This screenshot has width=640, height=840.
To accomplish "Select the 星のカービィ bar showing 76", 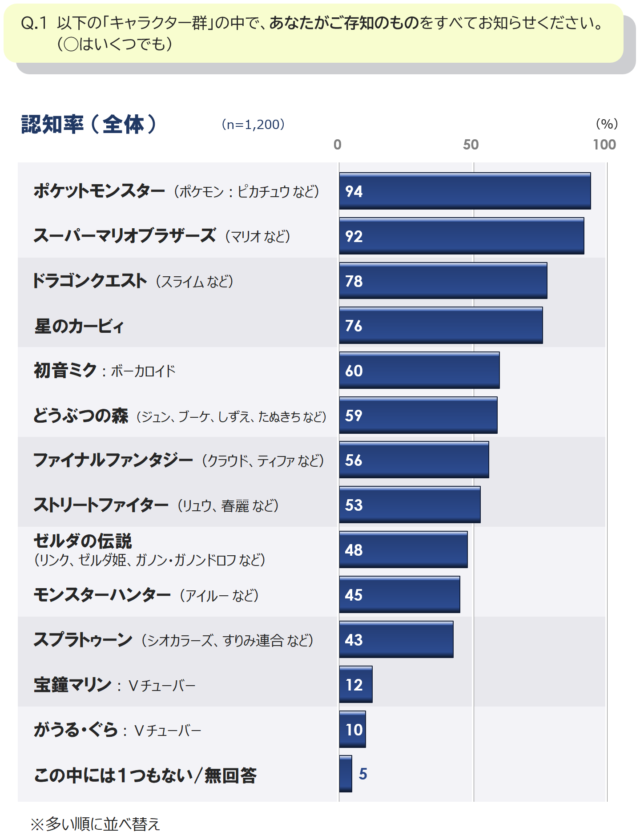I will click(x=441, y=325).
